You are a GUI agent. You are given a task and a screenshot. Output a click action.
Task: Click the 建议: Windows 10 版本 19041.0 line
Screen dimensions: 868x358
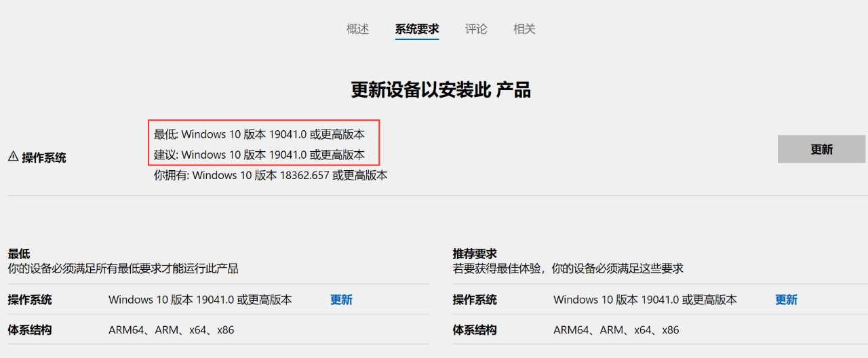[x=259, y=155]
